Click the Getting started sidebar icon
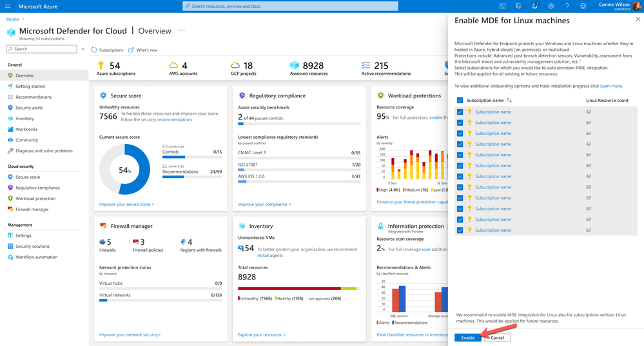 point(10,86)
